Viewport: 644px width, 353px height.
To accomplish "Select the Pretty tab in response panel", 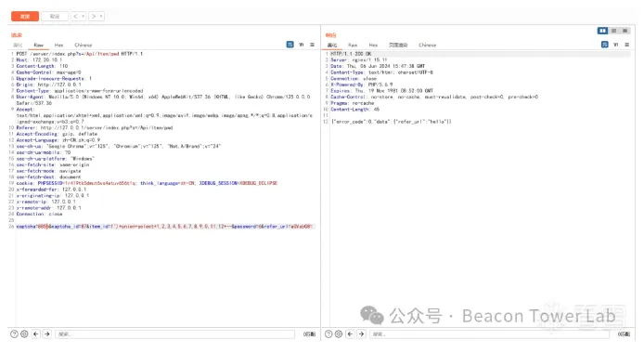I will pyautogui.click(x=332, y=45).
